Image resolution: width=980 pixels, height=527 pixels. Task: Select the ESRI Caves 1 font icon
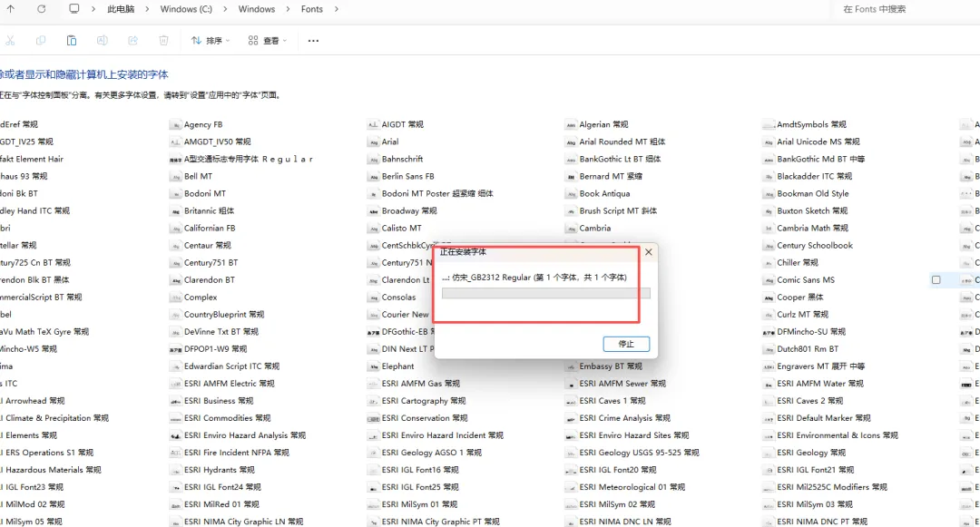[x=571, y=401]
